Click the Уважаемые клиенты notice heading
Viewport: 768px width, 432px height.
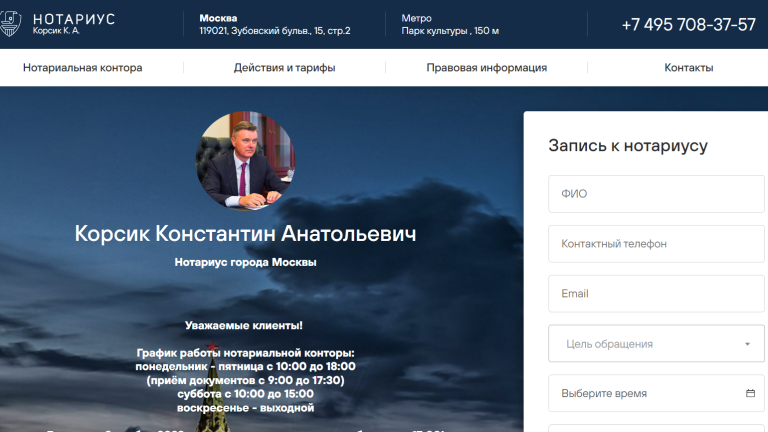click(244, 325)
